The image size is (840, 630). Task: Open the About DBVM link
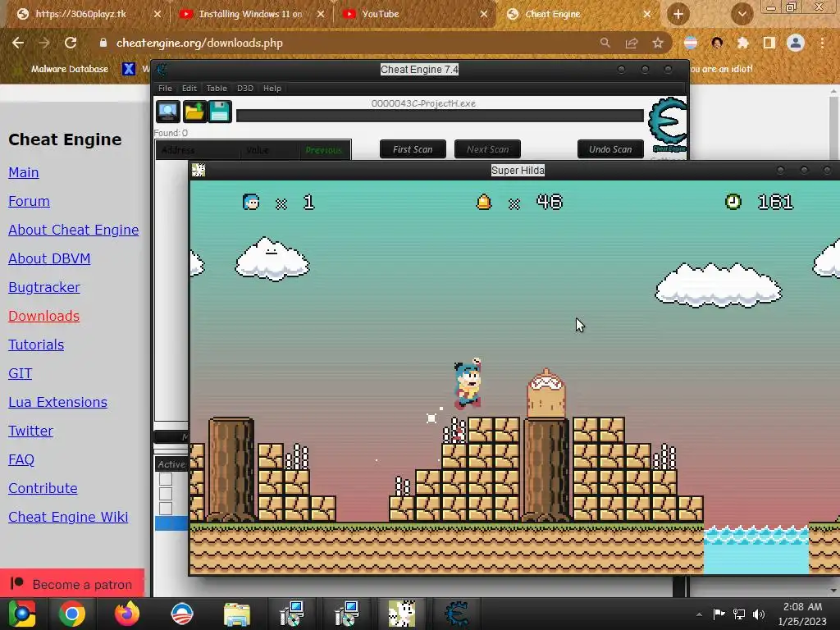(x=49, y=258)
